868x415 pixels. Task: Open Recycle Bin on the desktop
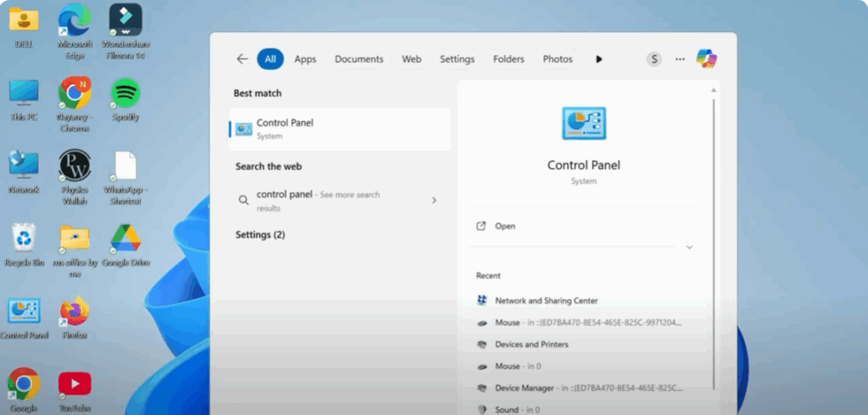tap(24, 238)
